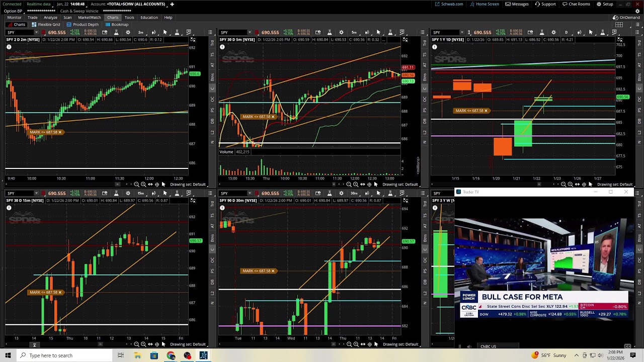Screen dimensions: 644x362
Task: Expand symbol dropdown arrow in the 2m chart
Action: [36, 32]
